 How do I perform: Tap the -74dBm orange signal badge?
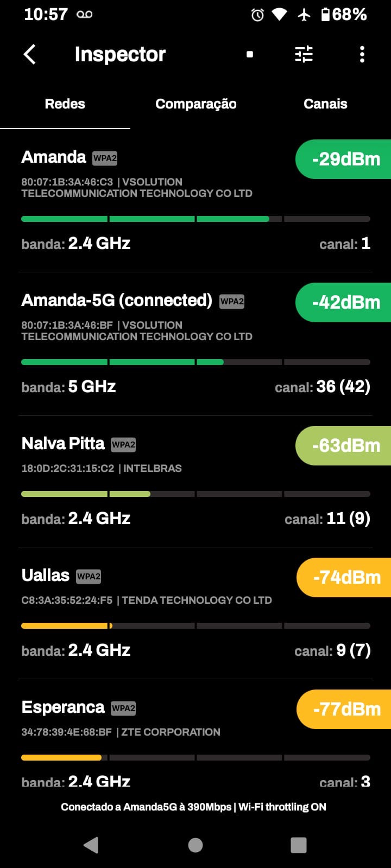coord(346,578)
